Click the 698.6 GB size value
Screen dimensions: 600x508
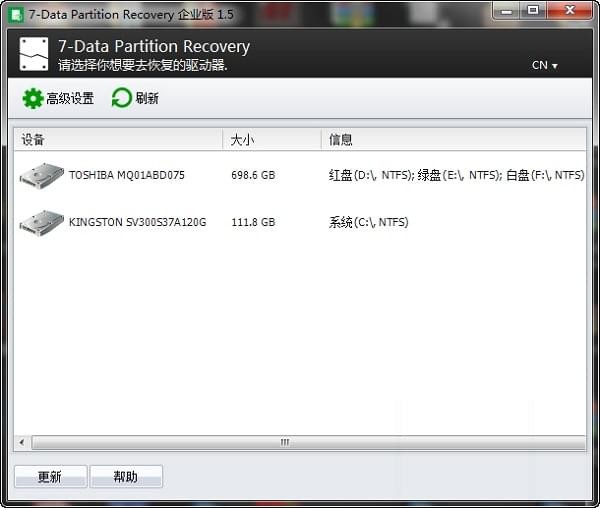click(253, 176)
